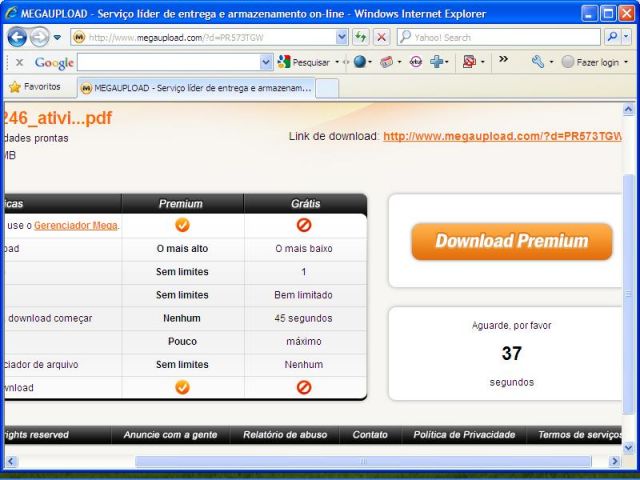640x480 pixels.
Task: Click the round purple toolbar icon
Action: pos(416,62)
